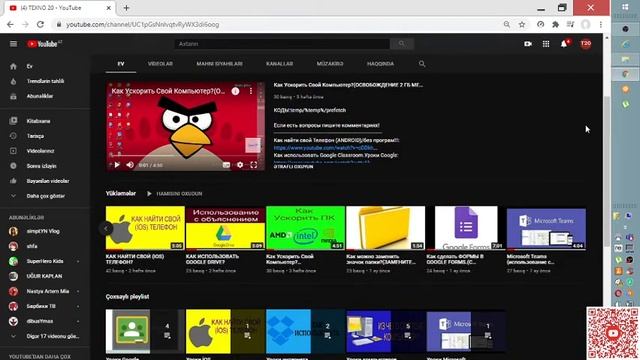This screenshot has height=360, width=640.
Task: Switch to the playlists tab
Action: tap(220, 64)
